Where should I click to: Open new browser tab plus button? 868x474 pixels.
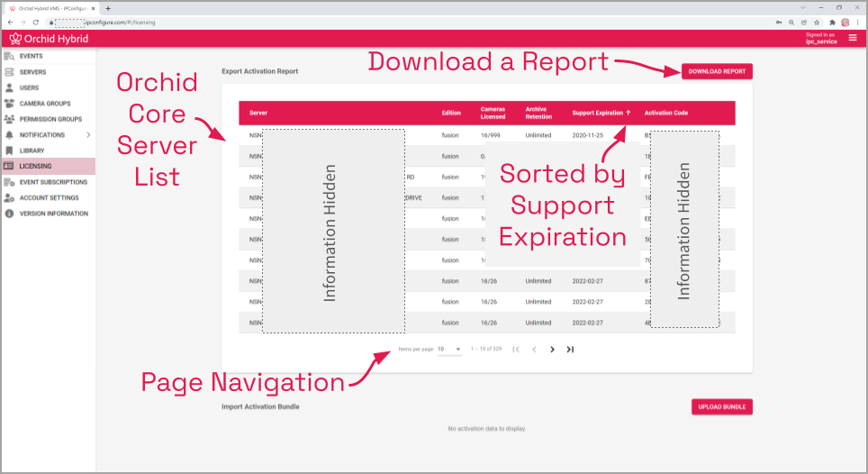[x=108, y=8]
